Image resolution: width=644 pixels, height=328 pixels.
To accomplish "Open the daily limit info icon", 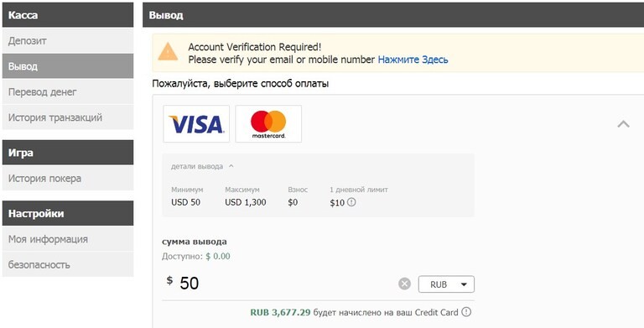I will (x=351, y=202).
